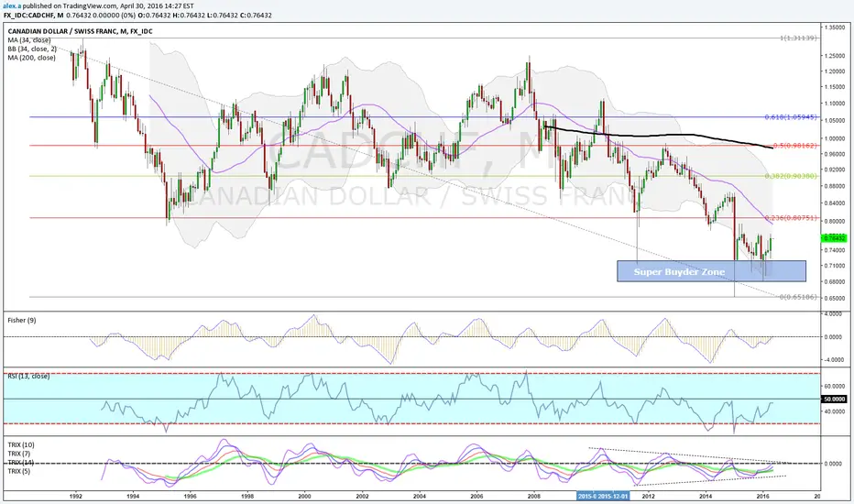The width and height of the screenshot is (854, 504).
Task: Click 0.0000 on the TRIX pane scale
Action: pyautogui.click(x=835, y=464)
